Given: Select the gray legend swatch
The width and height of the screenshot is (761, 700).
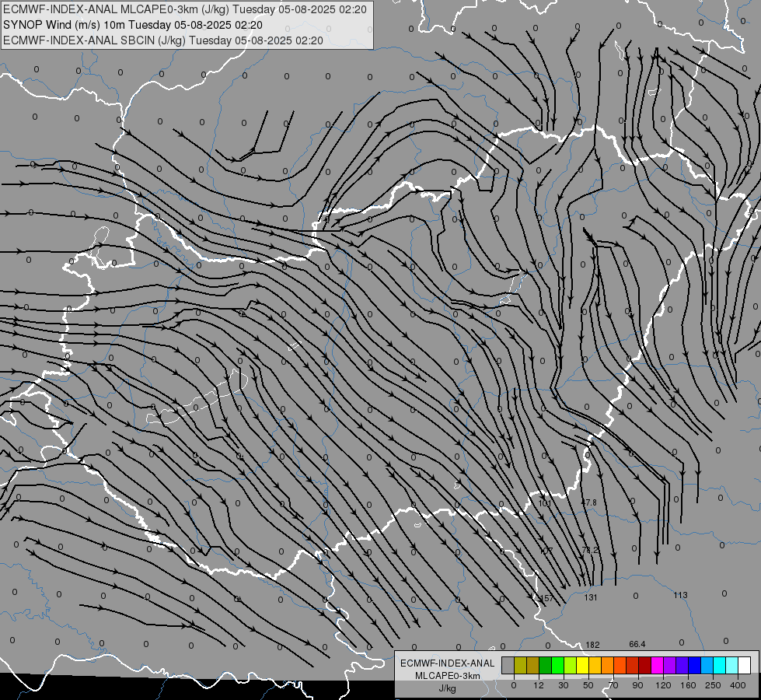Looking at the screenshot, I should coord(508,665).
